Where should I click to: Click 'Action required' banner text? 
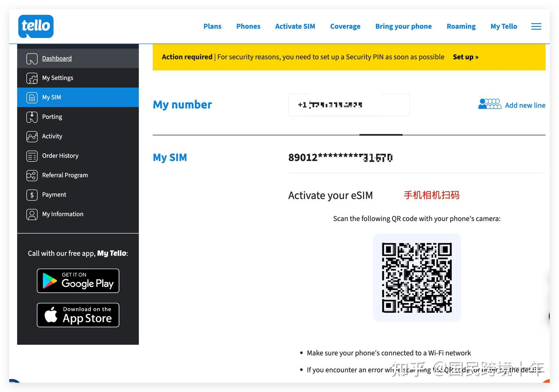187,57
